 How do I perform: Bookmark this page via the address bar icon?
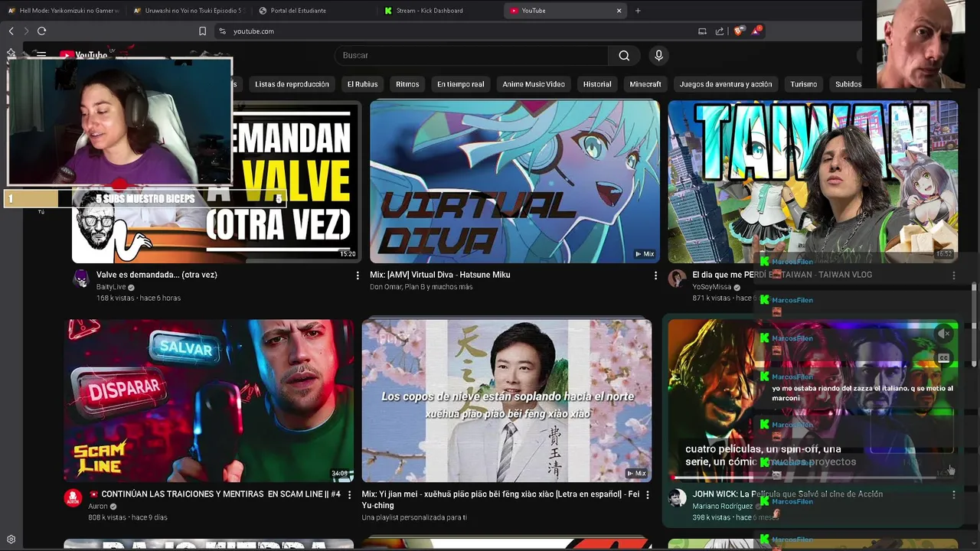coord(202,31)
